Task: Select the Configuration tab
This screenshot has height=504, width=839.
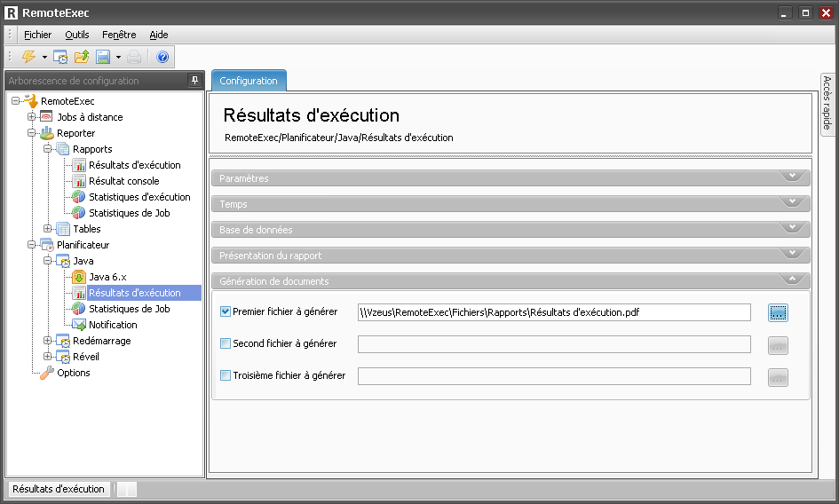Action: click(x=249, y=81)
